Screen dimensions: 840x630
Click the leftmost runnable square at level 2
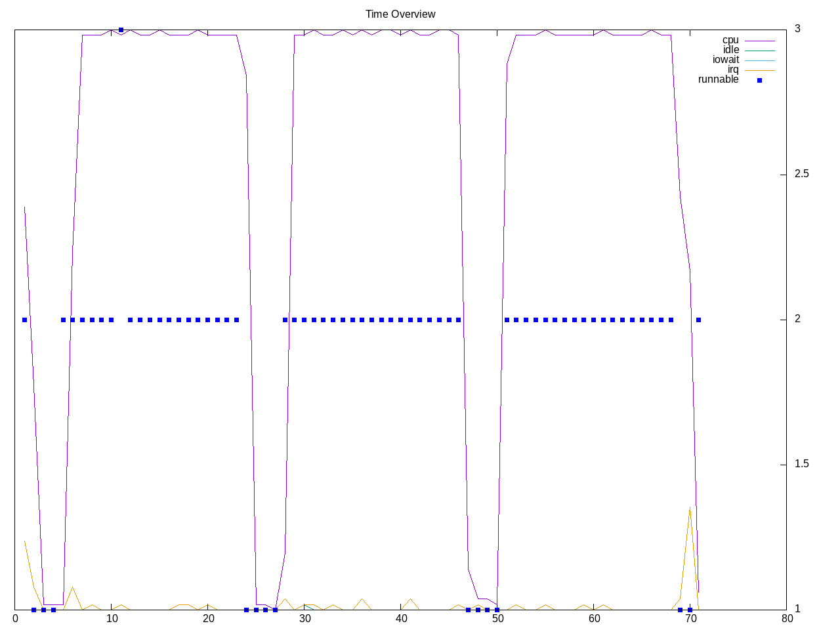pyautogui.click(x=24, y=320)
